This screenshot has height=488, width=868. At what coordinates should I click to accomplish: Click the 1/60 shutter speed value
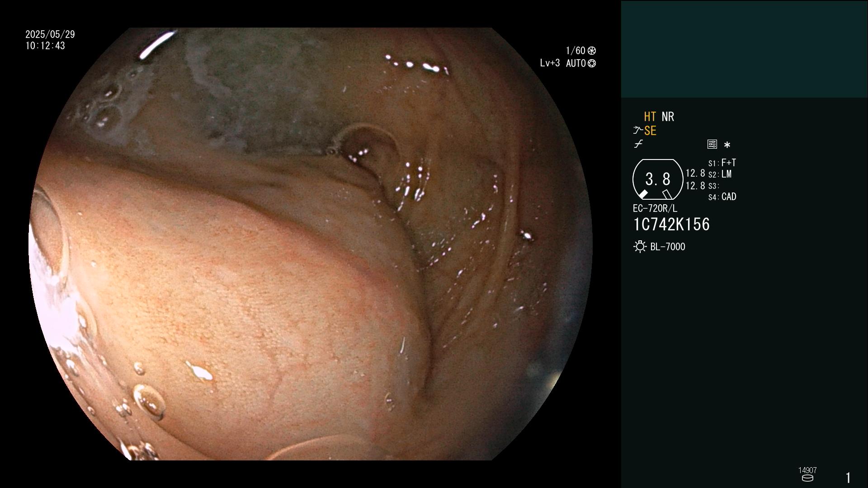point(576,51)
